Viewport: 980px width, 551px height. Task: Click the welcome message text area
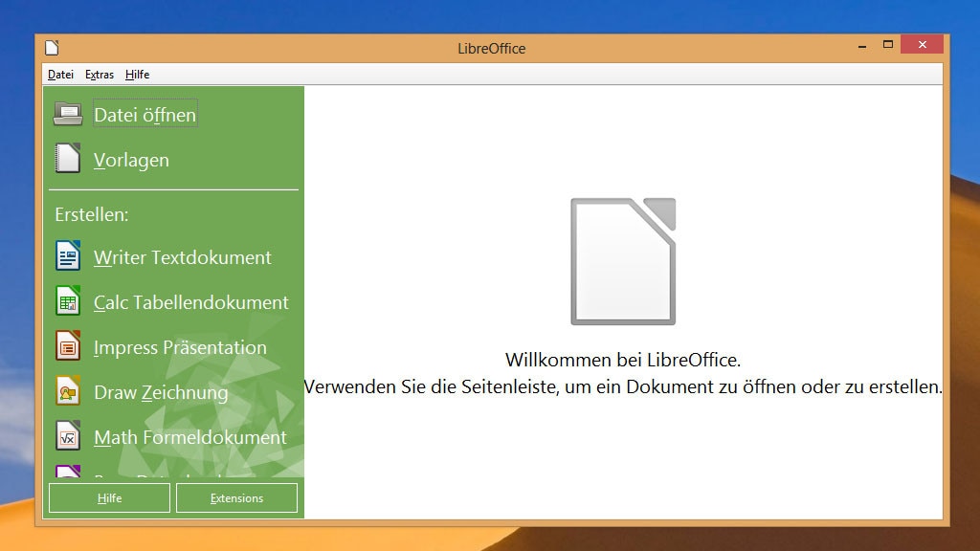[x=622, y=373]
